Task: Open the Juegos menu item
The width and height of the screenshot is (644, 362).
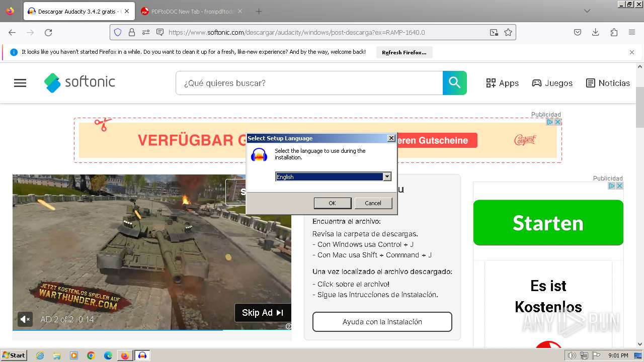Action: (x=552, y=83)
